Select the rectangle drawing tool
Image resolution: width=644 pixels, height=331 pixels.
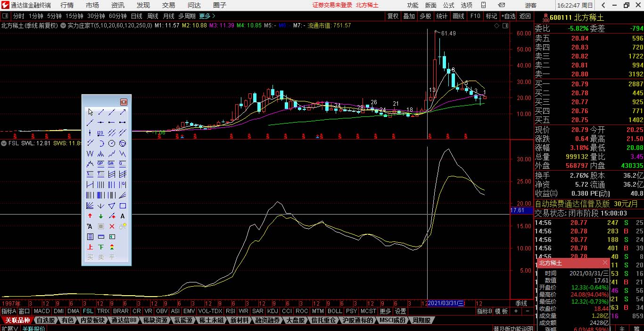(123, 206)
